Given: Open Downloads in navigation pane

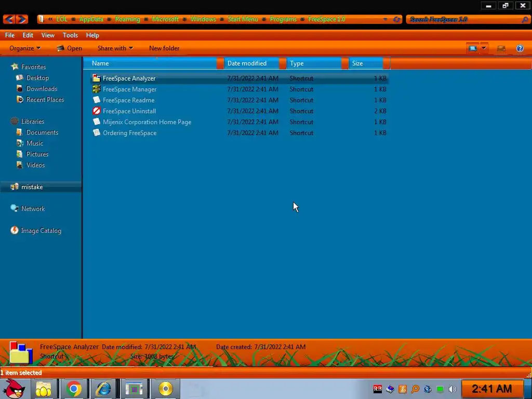Looking at the screenshot, I should coord(42,88).
